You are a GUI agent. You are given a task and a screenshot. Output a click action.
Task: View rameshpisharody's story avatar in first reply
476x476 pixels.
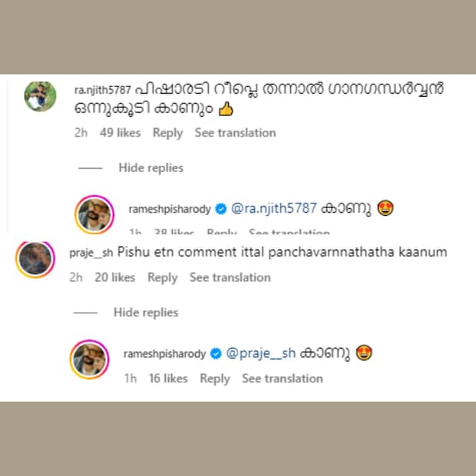[x=94, y=215]
